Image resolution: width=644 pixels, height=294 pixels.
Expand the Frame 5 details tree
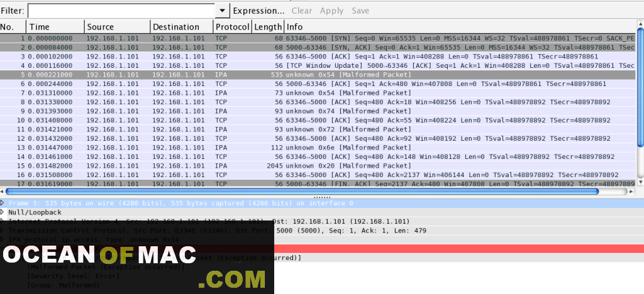coord(3,203)
